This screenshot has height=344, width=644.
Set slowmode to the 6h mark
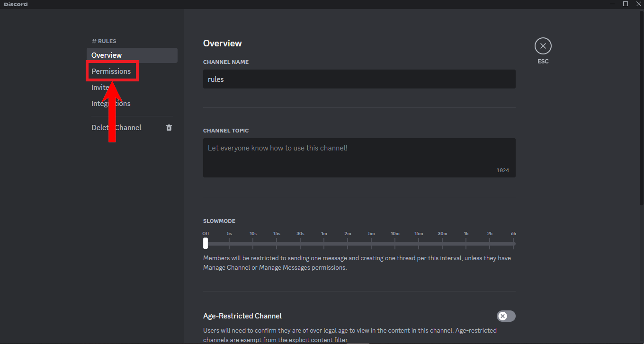pyautogui.click(x=513, y=243)
